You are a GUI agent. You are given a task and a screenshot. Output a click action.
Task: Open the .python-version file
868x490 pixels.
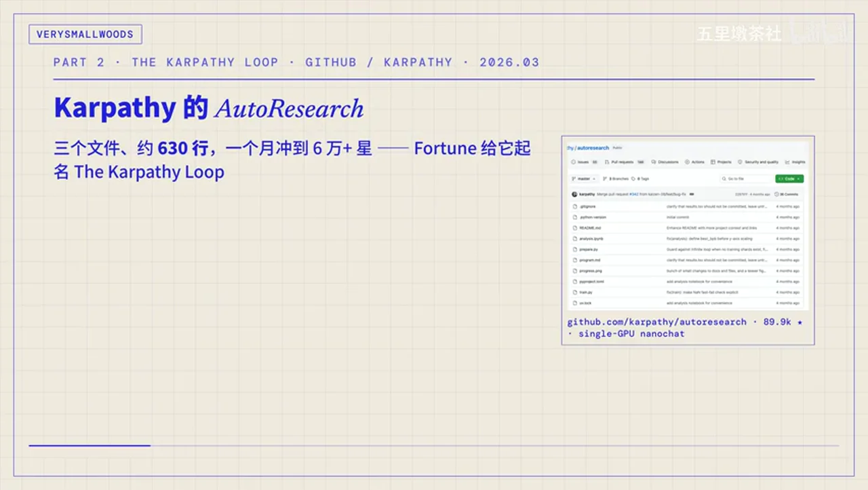point(593,217)
